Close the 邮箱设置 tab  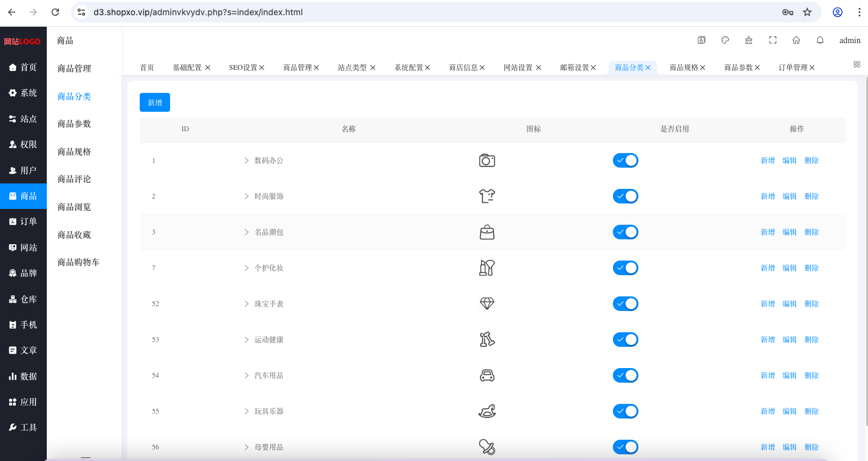click(x=593, y=67)
